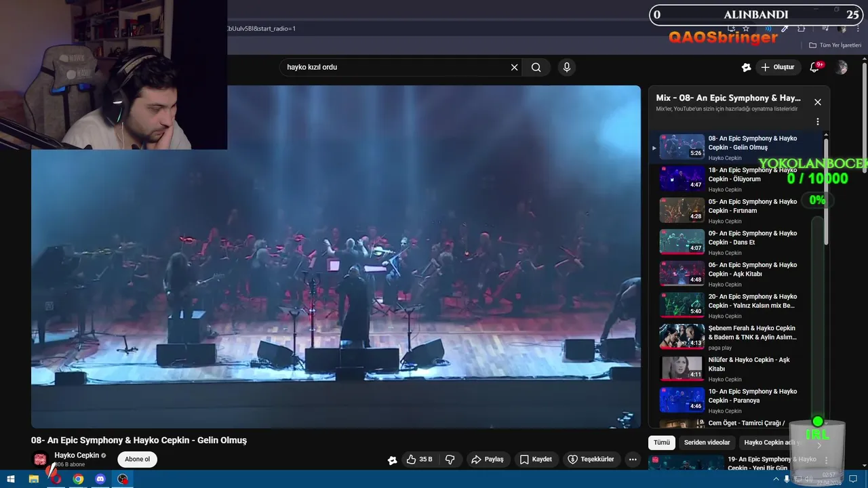
Task: Open the Tüm Yer İşaretleri bookmarks folder
Action: [835, 45]
